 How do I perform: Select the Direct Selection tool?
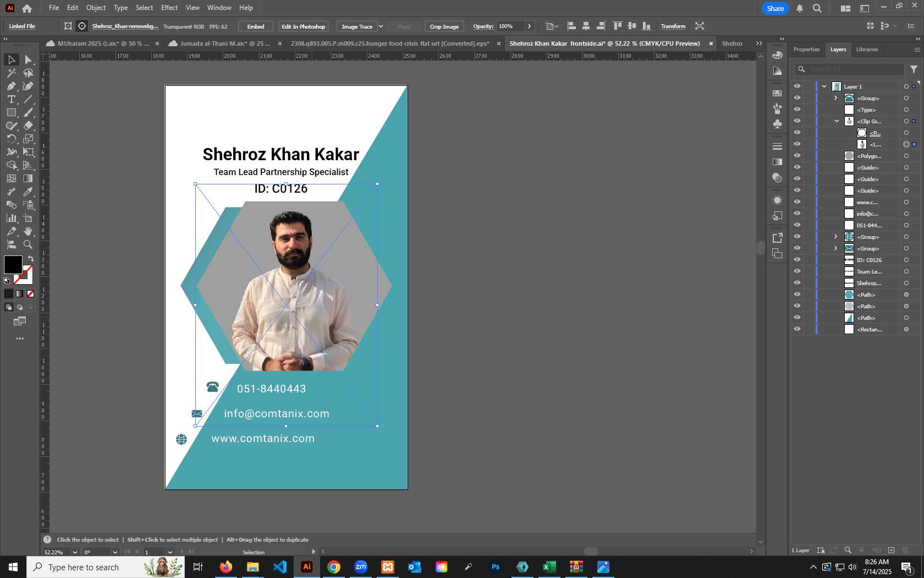click(28, 59)
